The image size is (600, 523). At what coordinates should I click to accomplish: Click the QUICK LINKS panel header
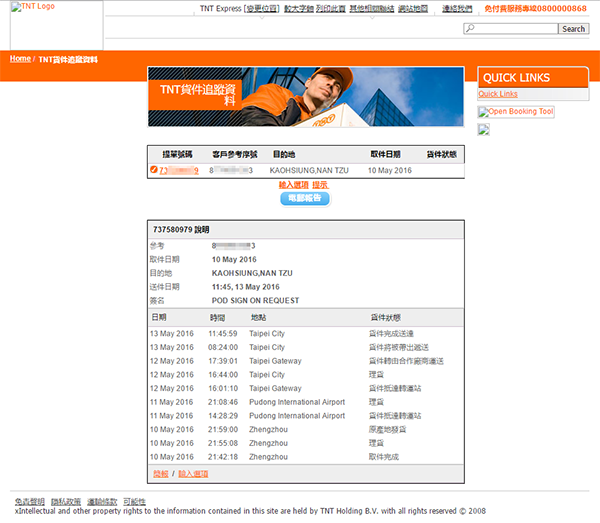click(533, 78)
